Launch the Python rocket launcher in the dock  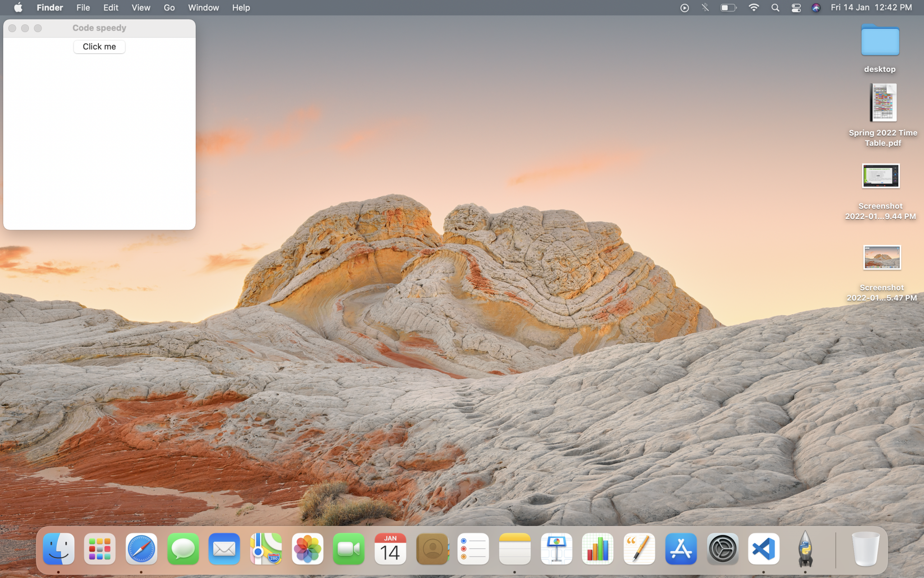[x=805, y=549]
